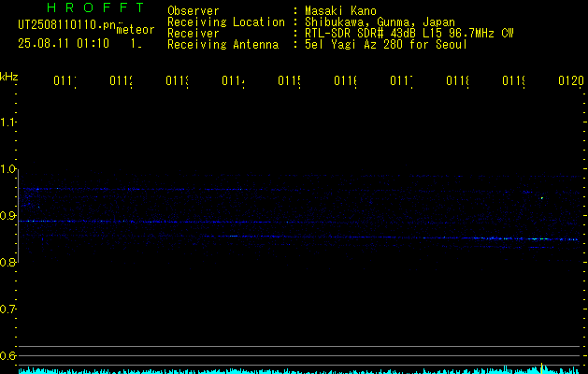Click the RTL-SDR SDR# 43dB receiver details

pyautogui.click(x=409, y=34)
